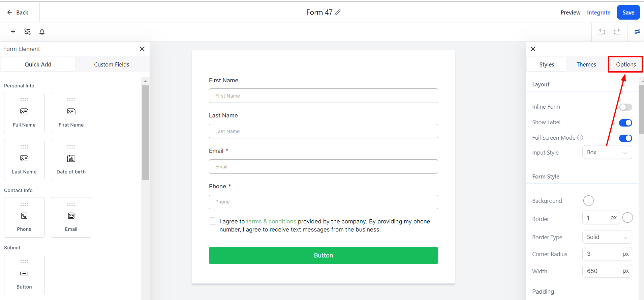Screen dimensions: 644x300
Task: Open the settings sliders icon at top right
Action: [x=637, y=32]
